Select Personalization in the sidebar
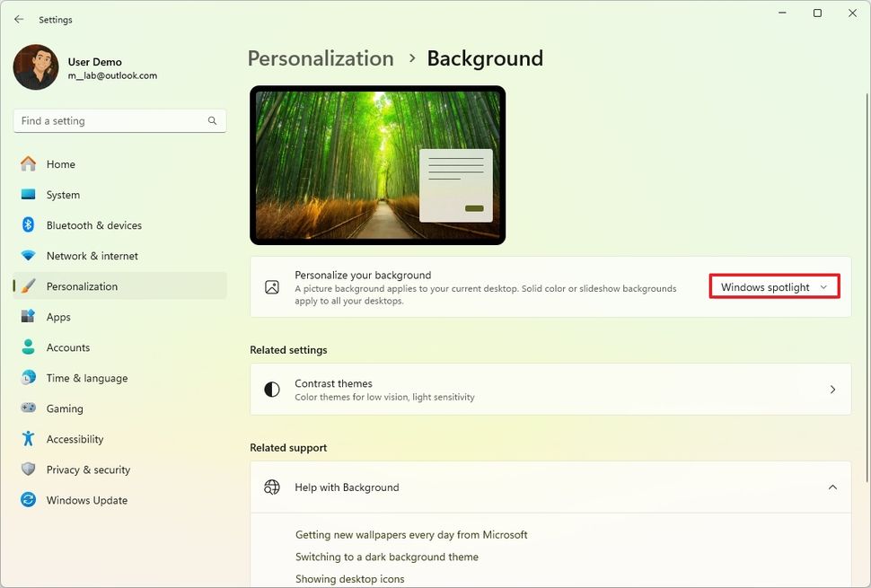871x588 pixels. [119, 286]
